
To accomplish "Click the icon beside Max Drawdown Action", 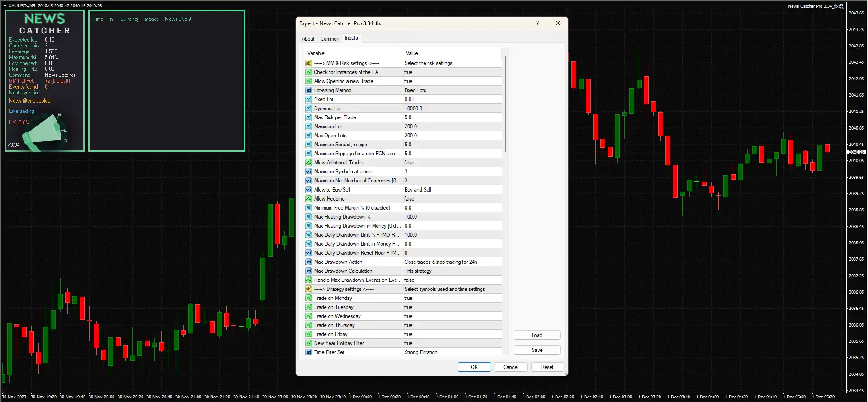I will (x=309, y=262).
